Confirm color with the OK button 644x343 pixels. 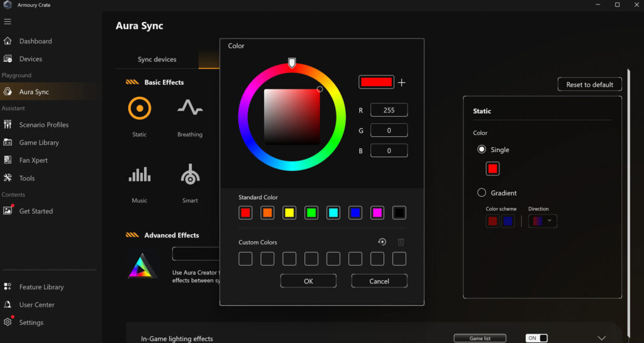(x=308, y=281)
